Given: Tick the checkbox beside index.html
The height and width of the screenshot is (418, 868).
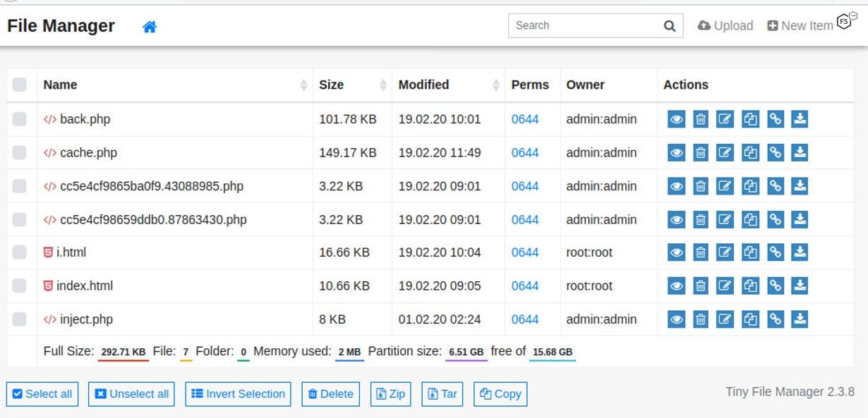Looking at the screenshot, I should click(x=20, y=285).
